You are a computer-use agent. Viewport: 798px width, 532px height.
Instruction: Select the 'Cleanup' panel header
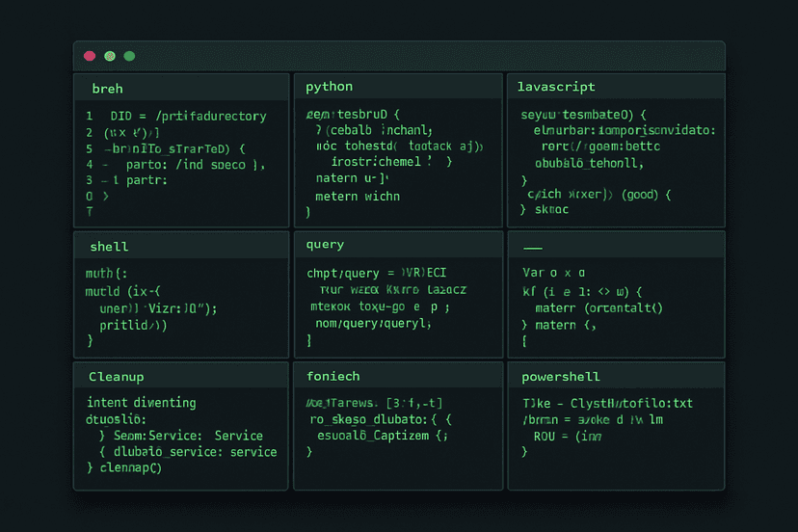116,376
